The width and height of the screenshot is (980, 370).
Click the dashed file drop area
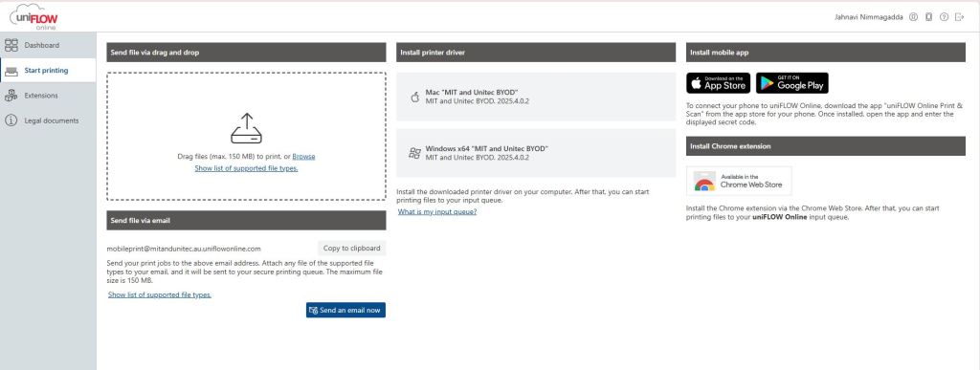(246, 136)
